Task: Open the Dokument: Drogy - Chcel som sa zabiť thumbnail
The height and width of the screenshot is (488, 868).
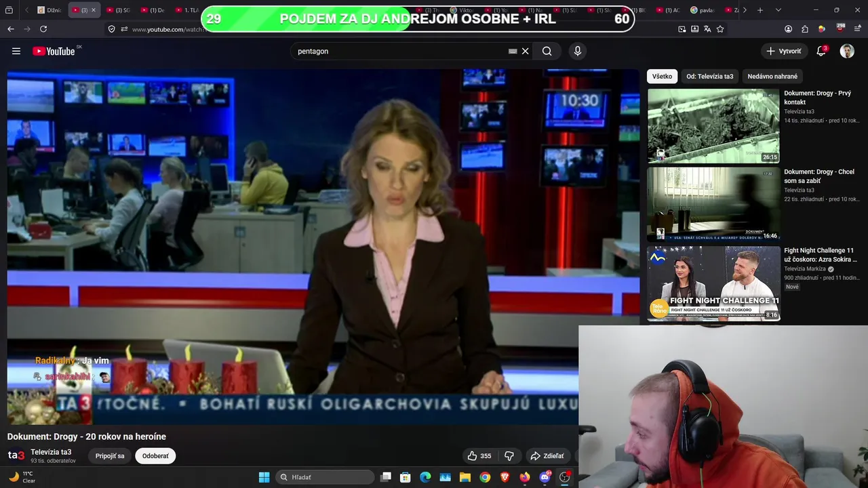Action: tap(713, 204)
